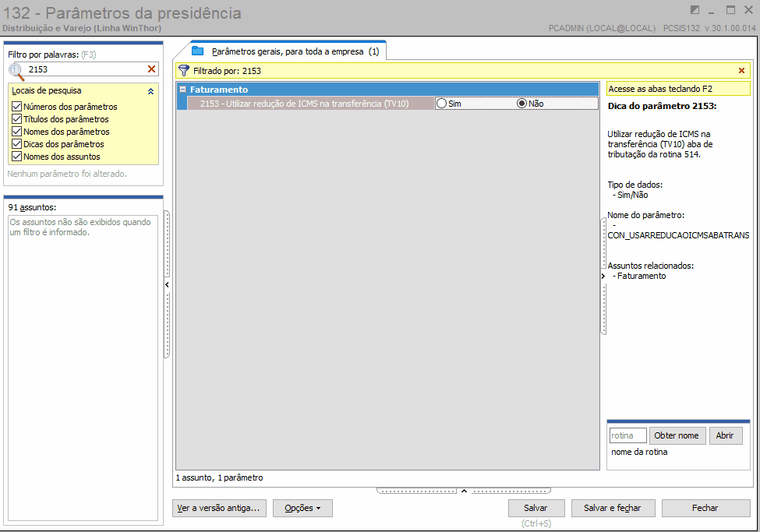The width and height of the screenshot is (760, 532).
Task: Click the magnifier search icon in filter
Action: pyautogui.click(x=16, y=71)
